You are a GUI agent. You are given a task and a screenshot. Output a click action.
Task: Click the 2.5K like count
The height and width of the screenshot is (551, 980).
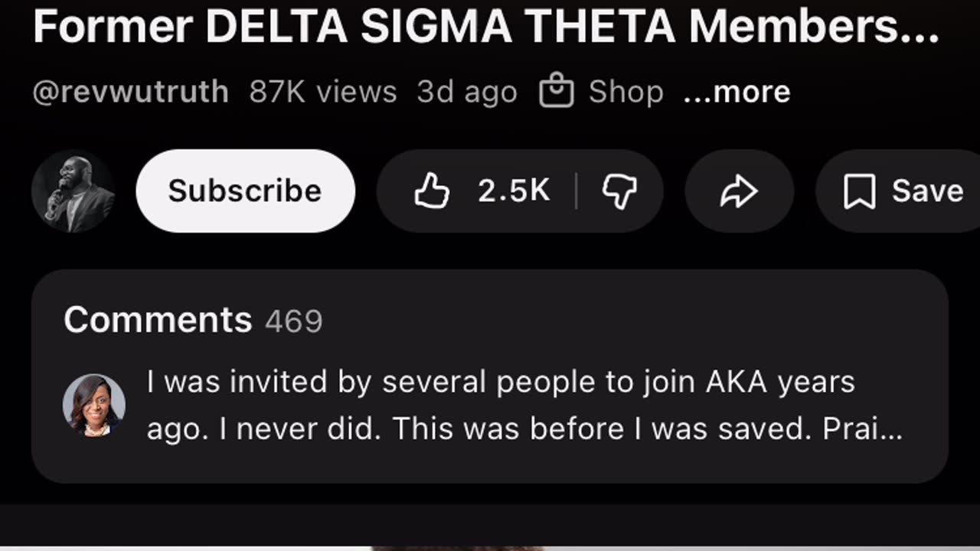click(x=514, y=191)
